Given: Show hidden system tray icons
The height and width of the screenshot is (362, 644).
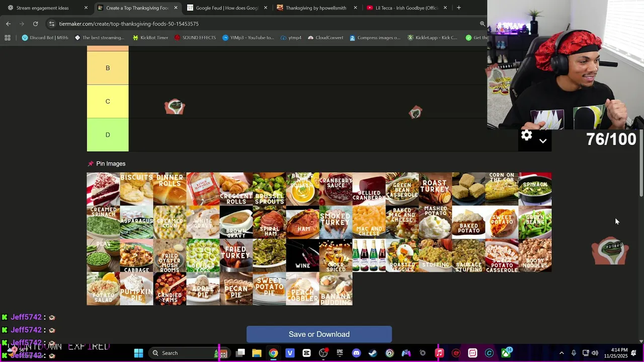Looking at the screenshot, I should (561, 353).
